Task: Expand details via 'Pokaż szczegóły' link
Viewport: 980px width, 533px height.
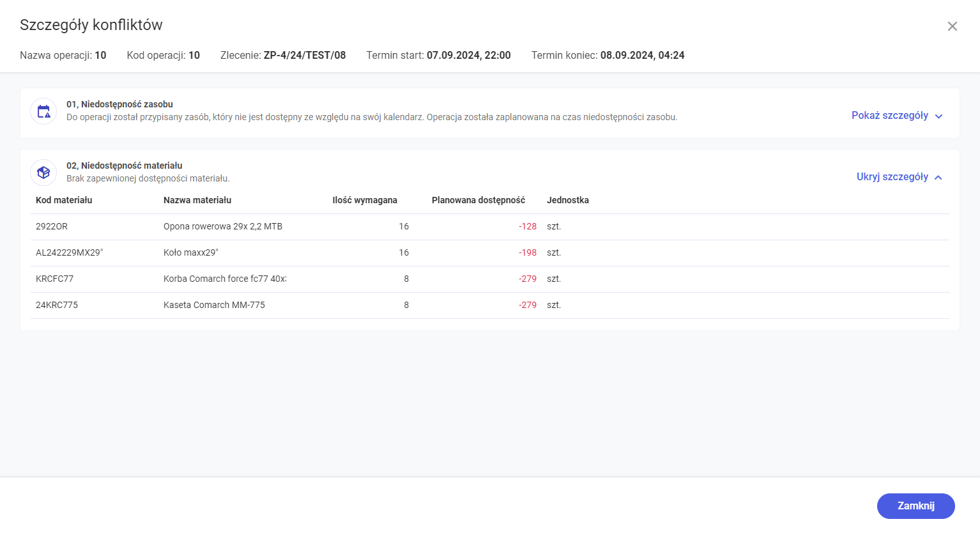Action: tap(890, 116)
